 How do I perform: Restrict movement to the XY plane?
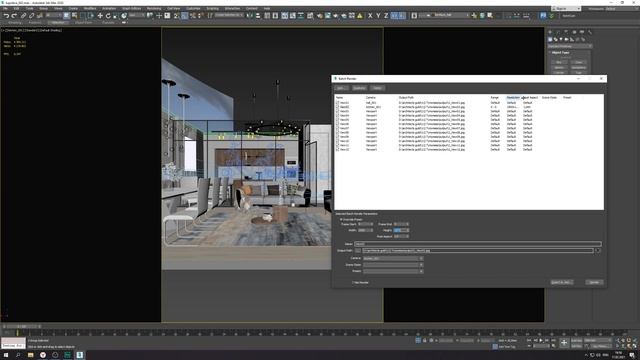(x=394, y=16)
